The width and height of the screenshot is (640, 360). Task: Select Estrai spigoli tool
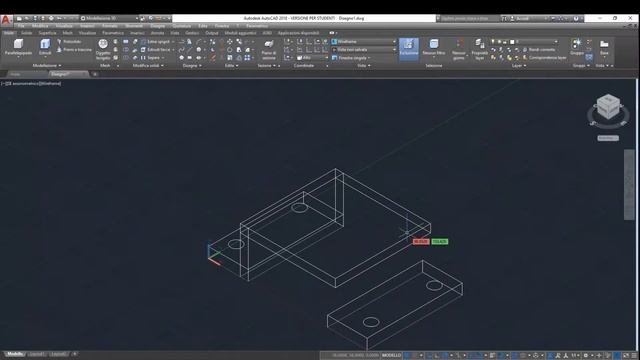[155, 42]
